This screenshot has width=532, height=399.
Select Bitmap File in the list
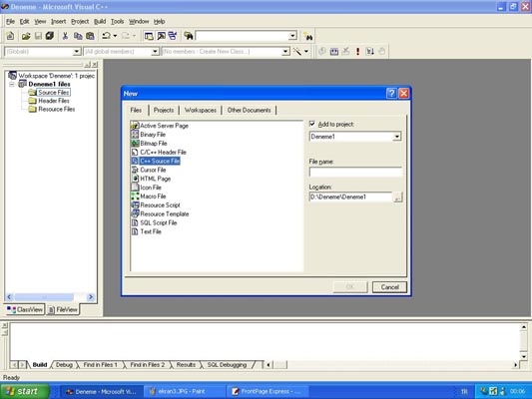pos(154,144)
